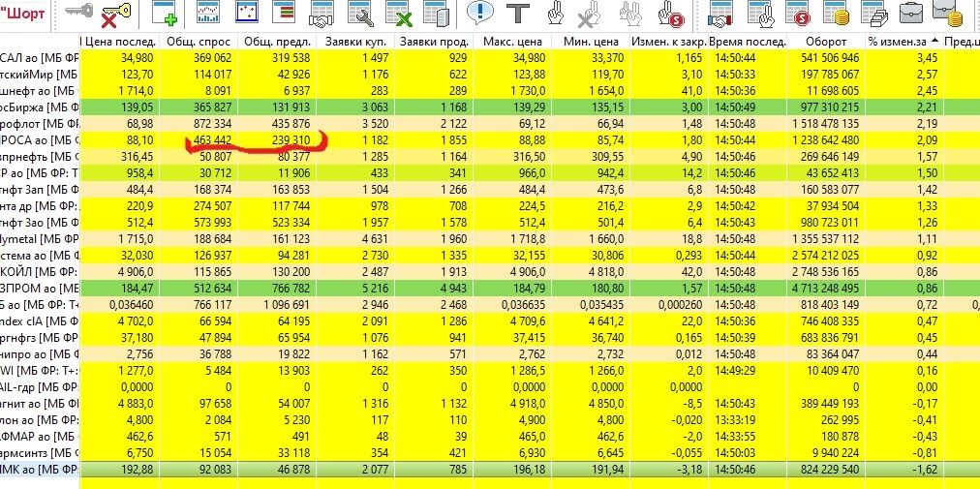Open the plain briefcase portfolio icon
This screenshot has height=489, width=980.
coord(911,13)
